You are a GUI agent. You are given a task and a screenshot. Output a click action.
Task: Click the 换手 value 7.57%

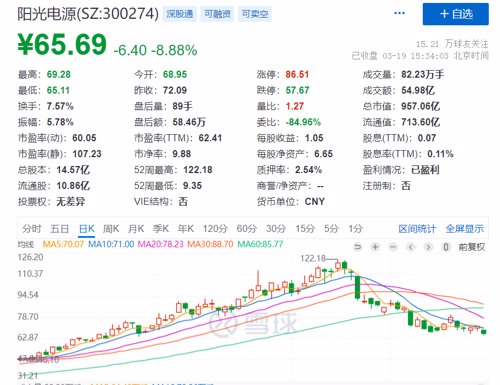click(x=60, y=106)
